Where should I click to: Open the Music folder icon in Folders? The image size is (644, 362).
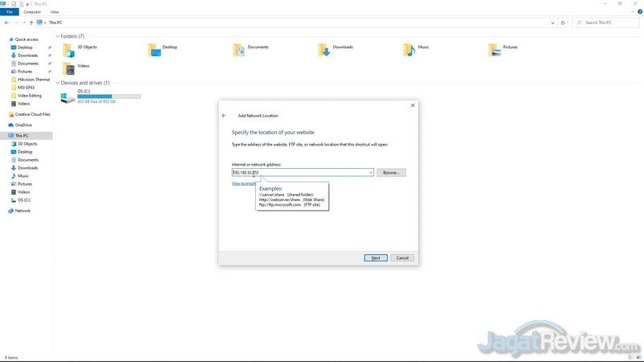pyautogui.click(x=411, y=50)
